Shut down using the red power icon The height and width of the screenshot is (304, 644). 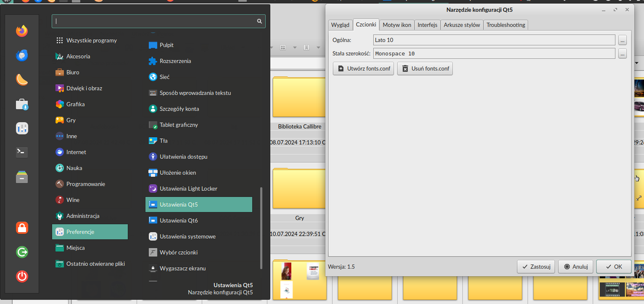pos(22,276)
